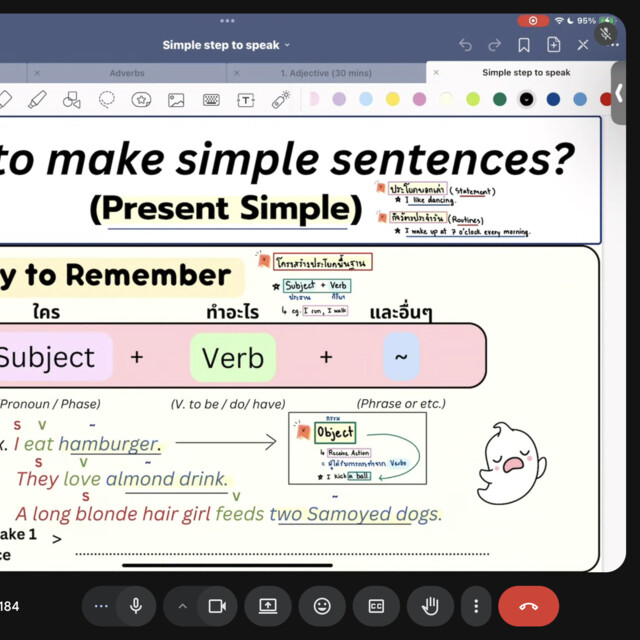This screenshot has width=640, height=640.
Task: Open more call options three-dot menu
Action: click(476, 606)
